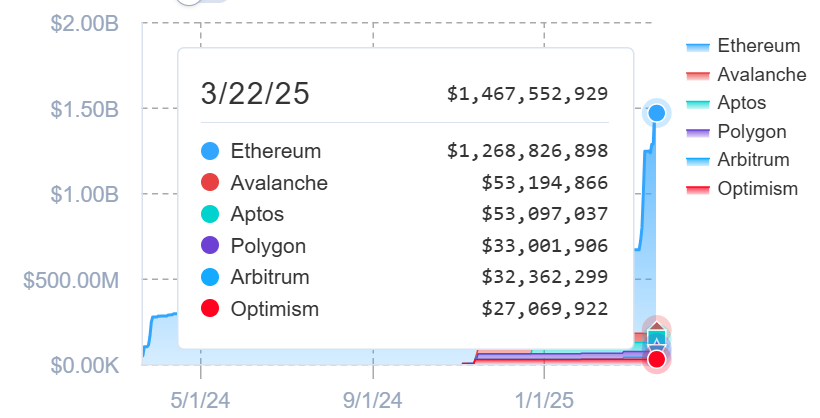Click the Polygon purple dot in tooltip

click(x=210, y=246)
